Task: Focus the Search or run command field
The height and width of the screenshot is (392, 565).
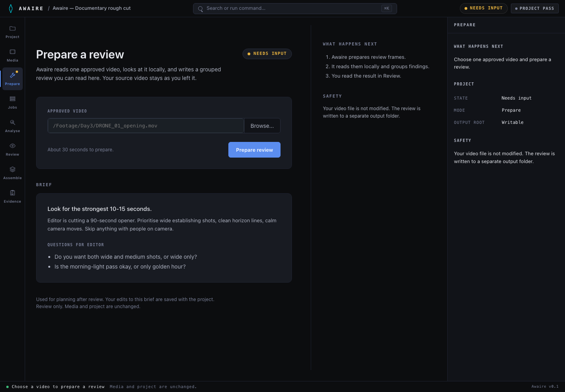Action: (x=295, y=8)
